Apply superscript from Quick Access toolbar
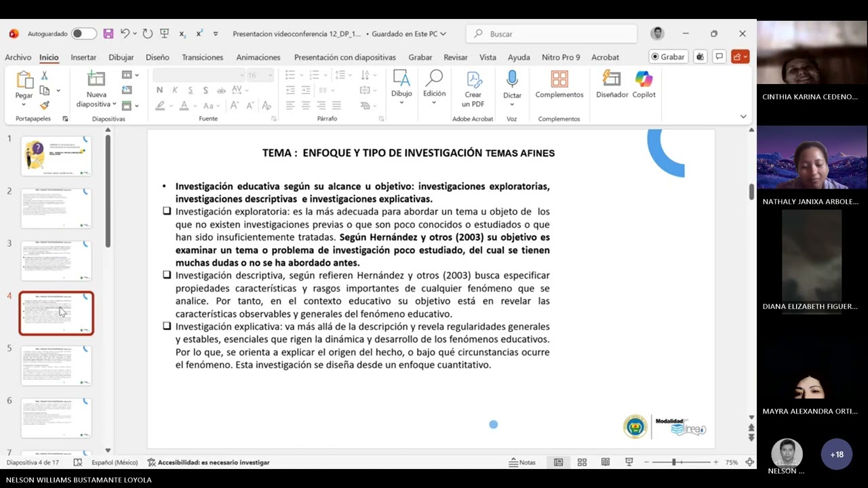The image size is (868, 488). pos(199,33)
